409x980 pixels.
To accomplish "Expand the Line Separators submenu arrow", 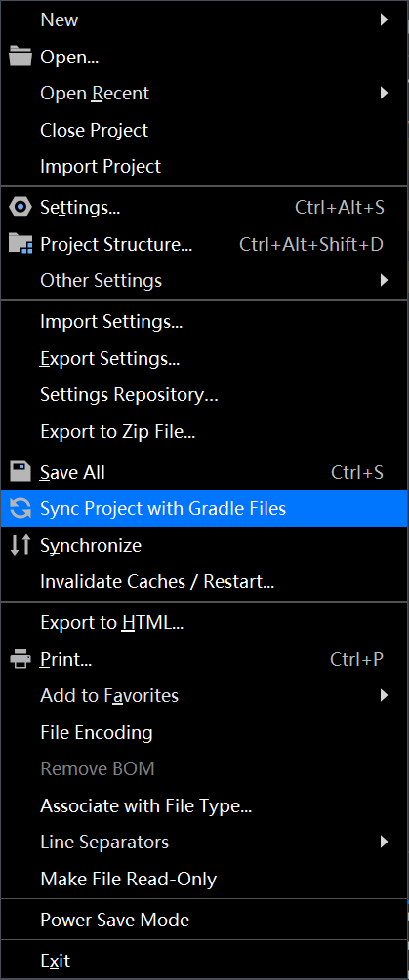I will pos(384,842).
